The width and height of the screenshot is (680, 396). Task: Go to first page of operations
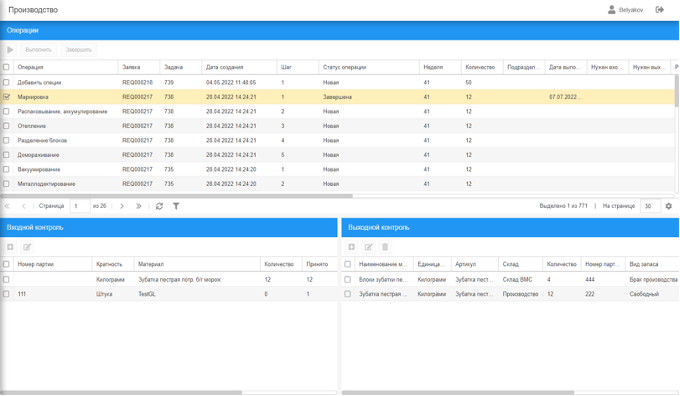click(7, 206)
